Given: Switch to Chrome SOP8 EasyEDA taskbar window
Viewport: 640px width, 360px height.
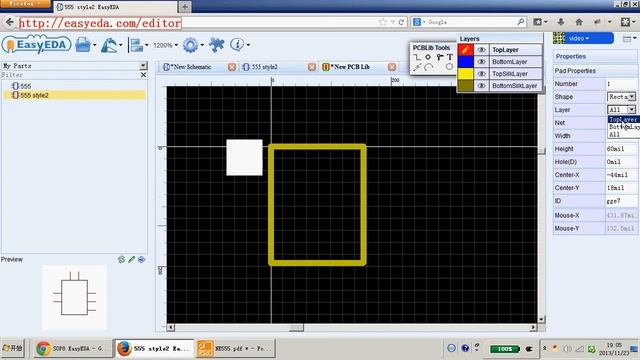Looking at the screenshot, I should pyautogui.click(x=72, y=348).
